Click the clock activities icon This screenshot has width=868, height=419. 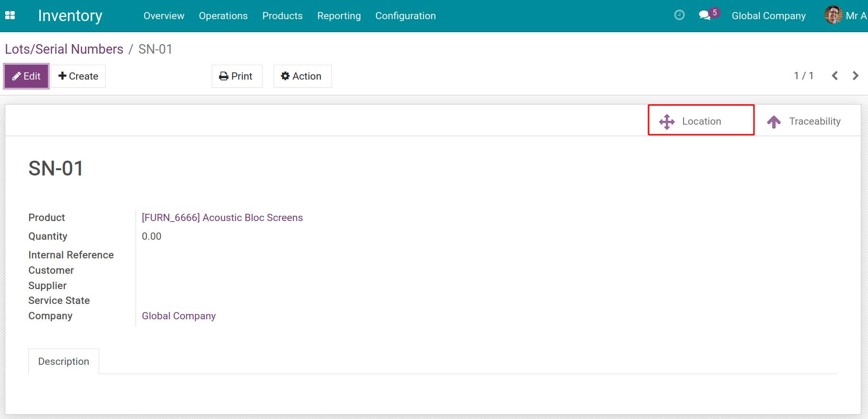(x=679, y=15)
